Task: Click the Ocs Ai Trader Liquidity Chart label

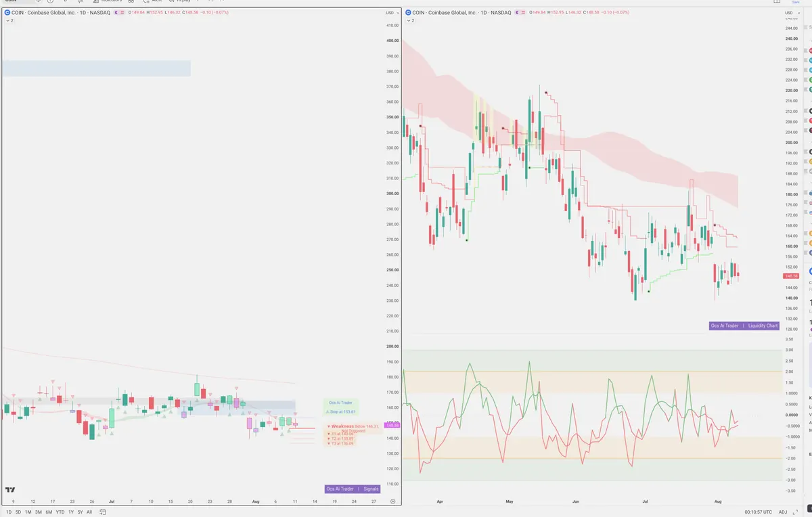Action: pos(744,325)
